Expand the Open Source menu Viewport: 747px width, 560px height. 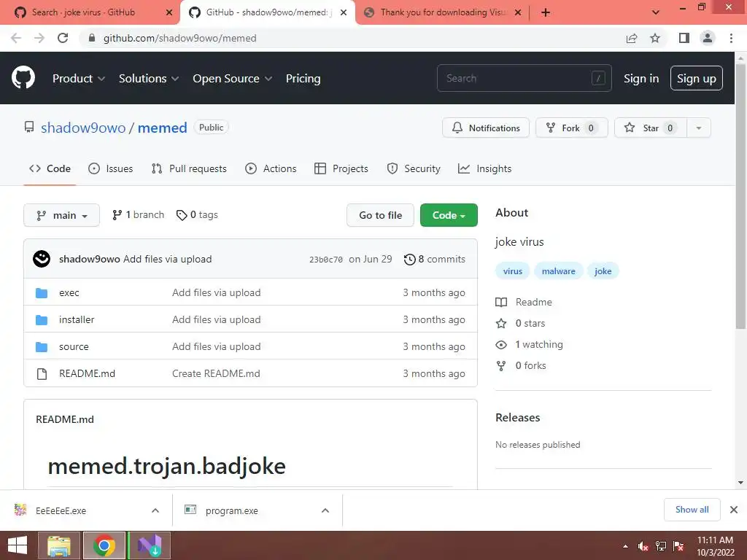point(233,79)
